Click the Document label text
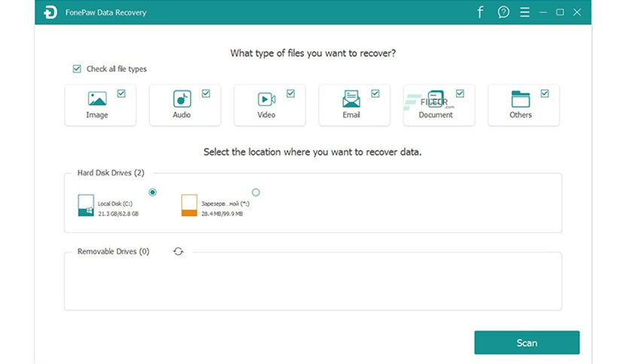The image size is (629, 364). (x=436, y=114)
